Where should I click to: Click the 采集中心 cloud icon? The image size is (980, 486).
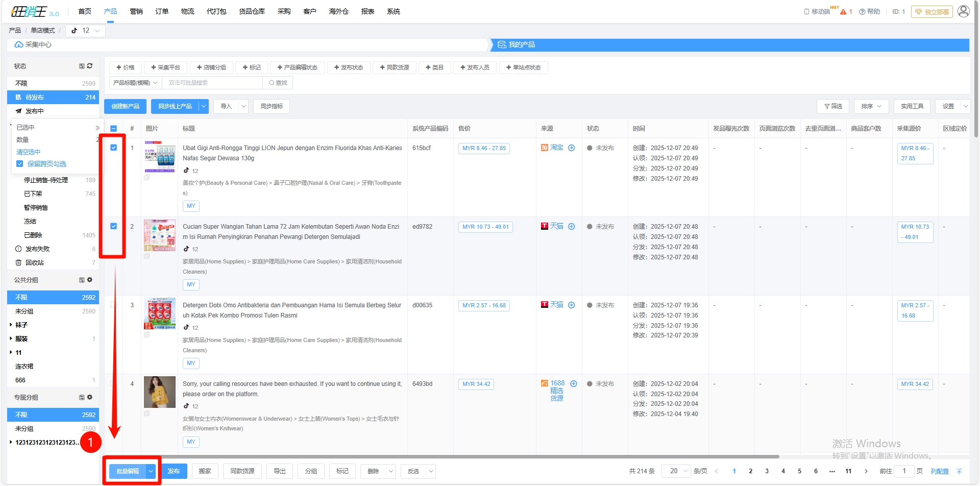pos(18,45)
